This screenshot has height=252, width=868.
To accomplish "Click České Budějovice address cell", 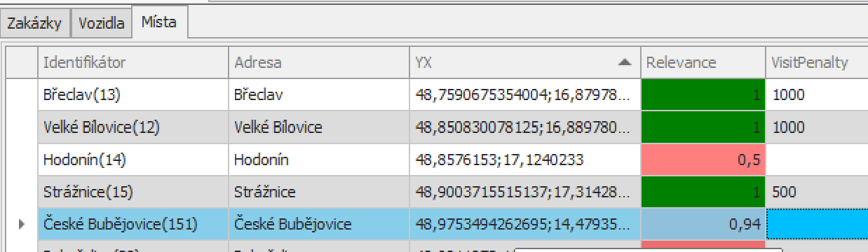I will pos(319,224).
